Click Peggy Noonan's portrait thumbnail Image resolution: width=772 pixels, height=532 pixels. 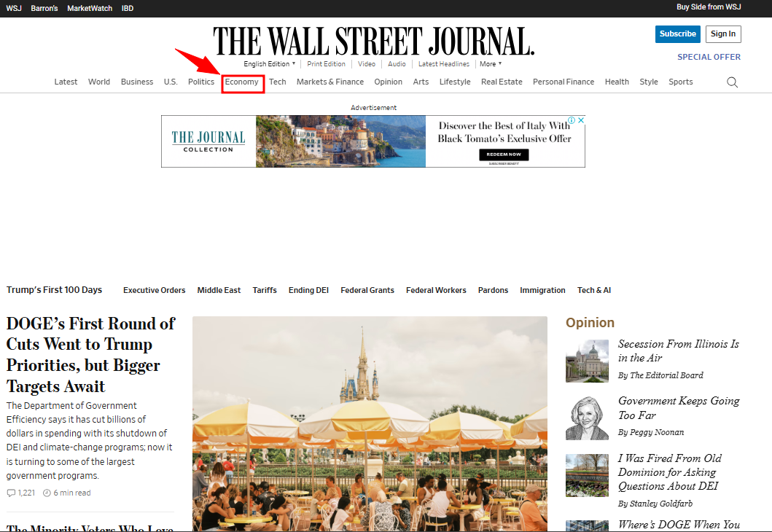point(587,418)
